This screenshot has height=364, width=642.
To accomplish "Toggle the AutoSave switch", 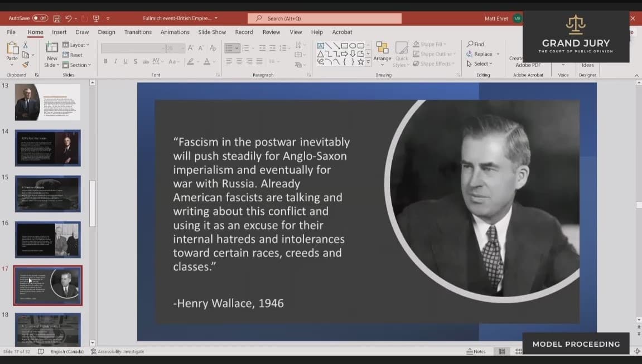I will [x=40, y=18].
